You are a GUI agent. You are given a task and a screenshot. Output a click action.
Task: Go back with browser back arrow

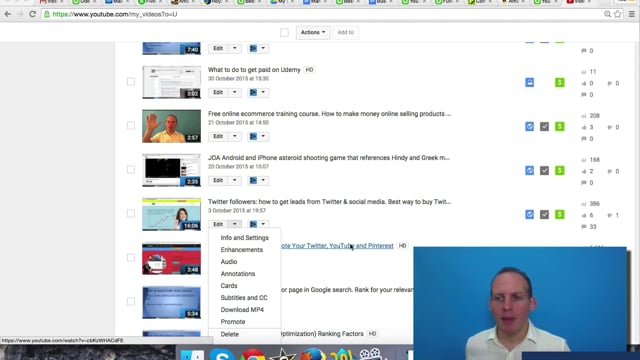tap(8, 14)
